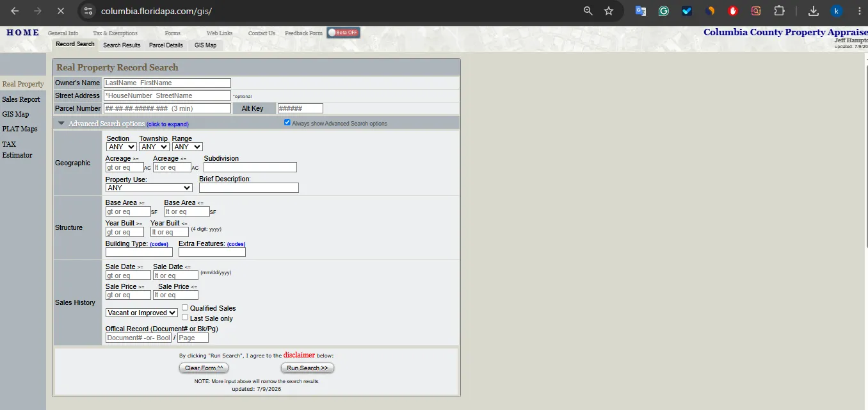Screen dimensions: 868x410
Task: Open the Section dropdown
Action: point(121,147)
